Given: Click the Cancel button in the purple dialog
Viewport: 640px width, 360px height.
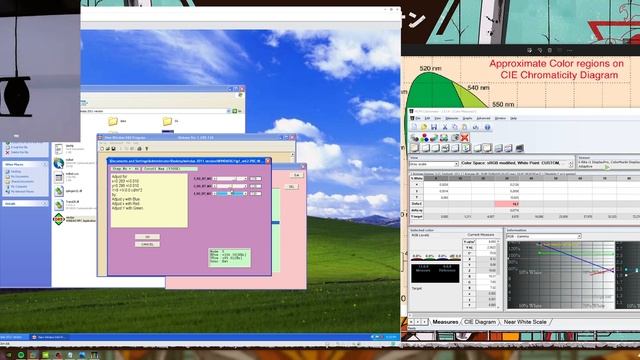Looking at the screenshot, I should coord(147,244).
